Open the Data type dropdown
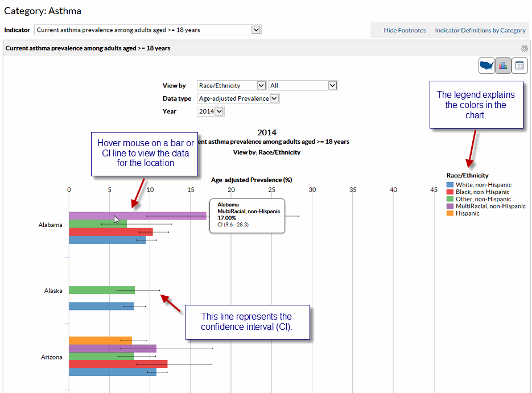The image size is (532, 393). point(274,98)
